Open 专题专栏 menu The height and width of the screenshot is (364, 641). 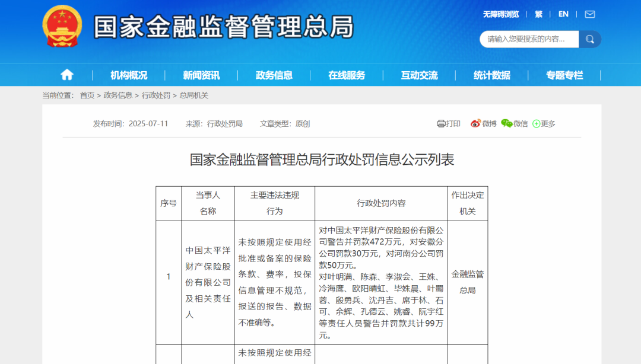click(x=564, y=75)
